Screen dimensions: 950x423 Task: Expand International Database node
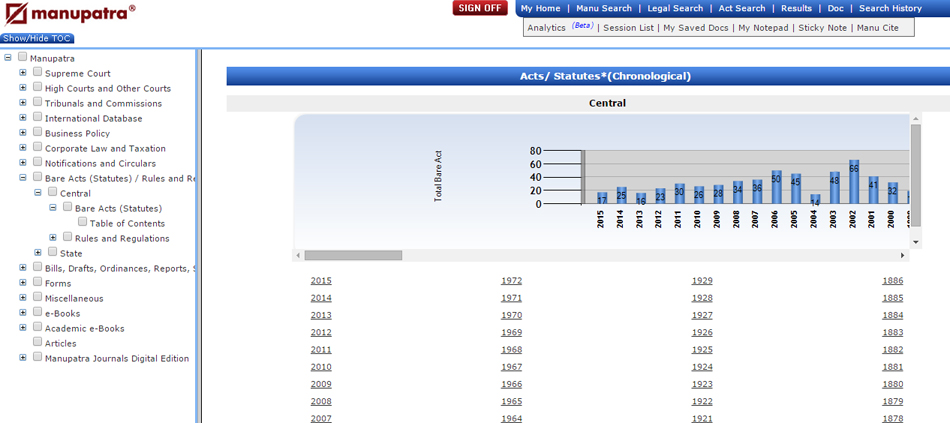pos(23,118)
